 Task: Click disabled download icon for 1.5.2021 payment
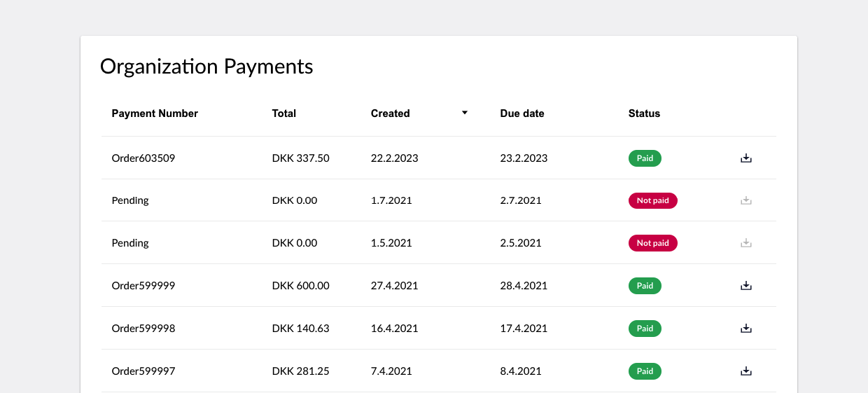point(746,243)
